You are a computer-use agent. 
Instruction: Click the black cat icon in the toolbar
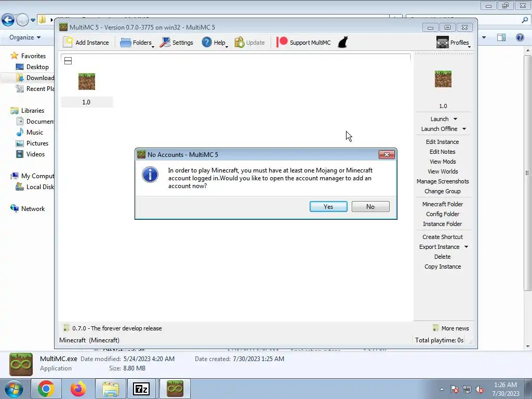[343, 42]
